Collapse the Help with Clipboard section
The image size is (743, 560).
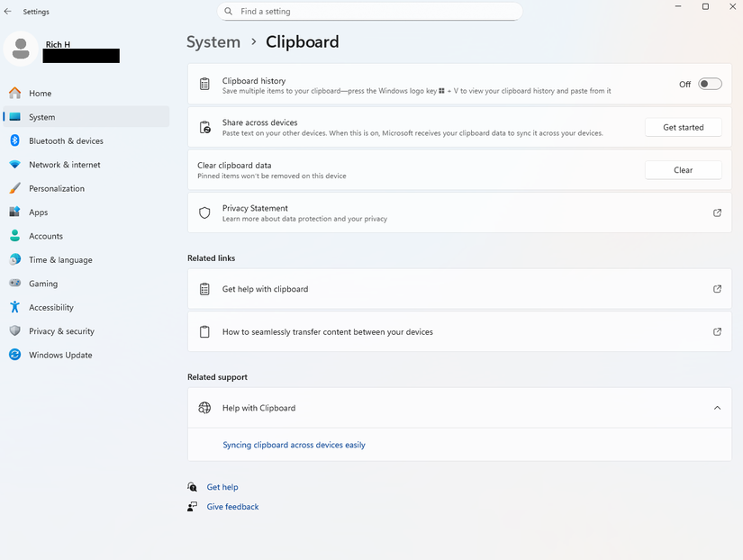(717, 407)
